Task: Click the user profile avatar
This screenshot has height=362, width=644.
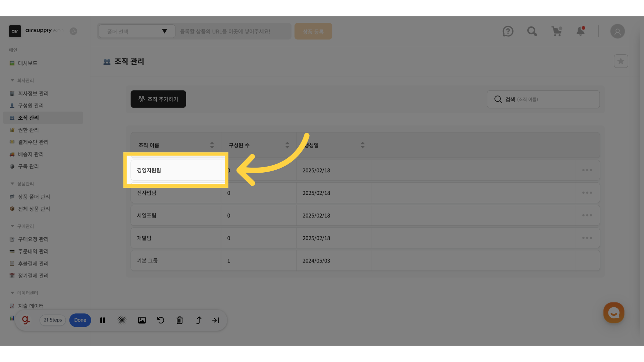Action: [617, 32]
